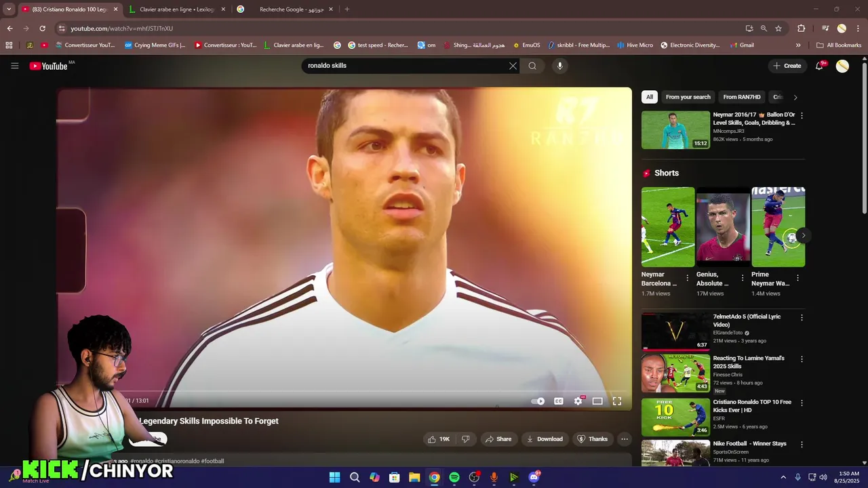Click the Share button

pos(498,439)
